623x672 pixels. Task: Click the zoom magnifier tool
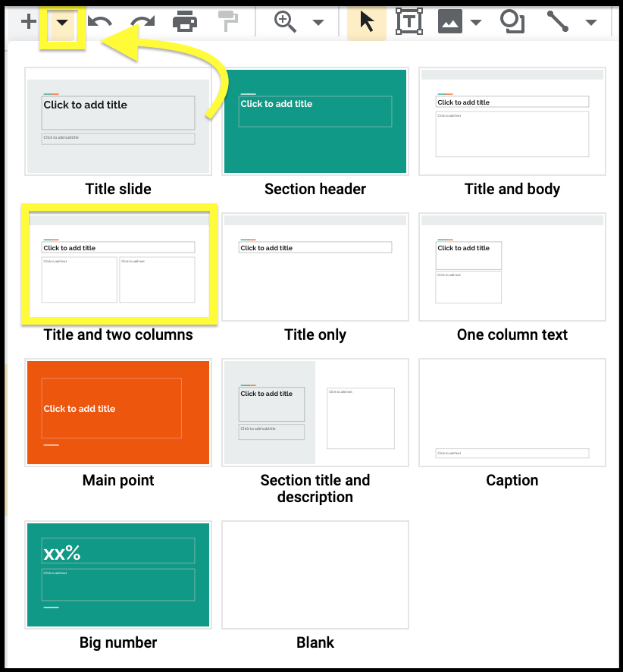click(x=285, y=22)
